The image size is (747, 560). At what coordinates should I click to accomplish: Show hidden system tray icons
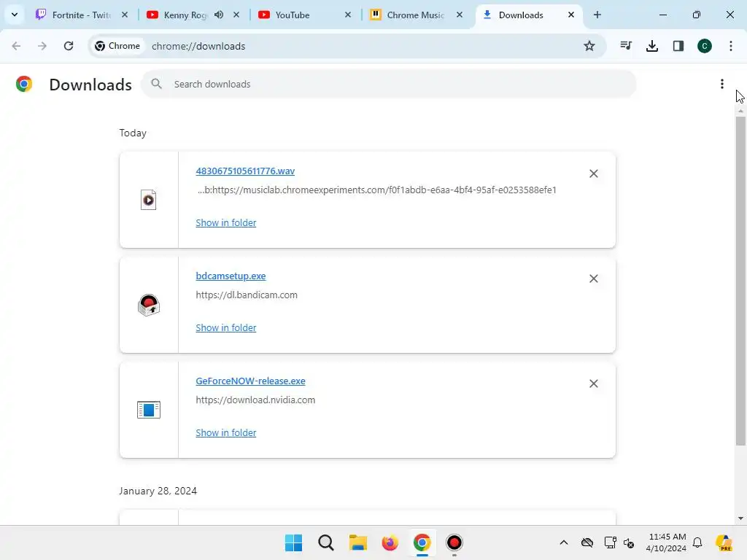click(x=564, y=542)
